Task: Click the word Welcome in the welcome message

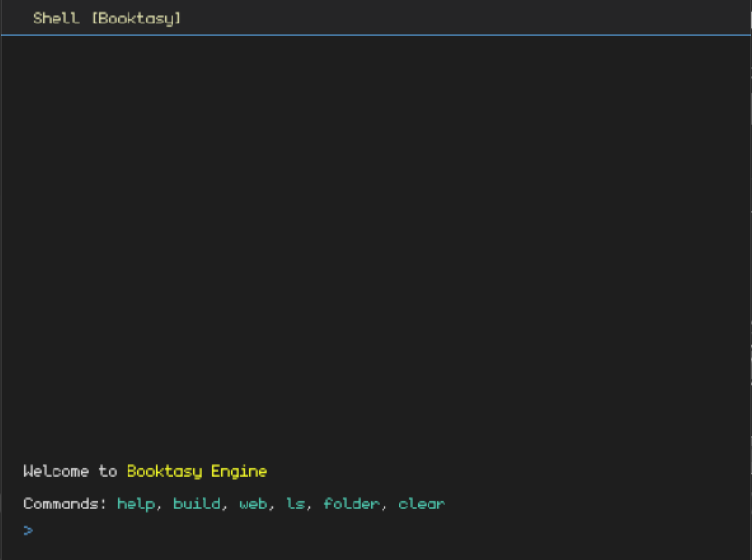Action: (56, 471)
